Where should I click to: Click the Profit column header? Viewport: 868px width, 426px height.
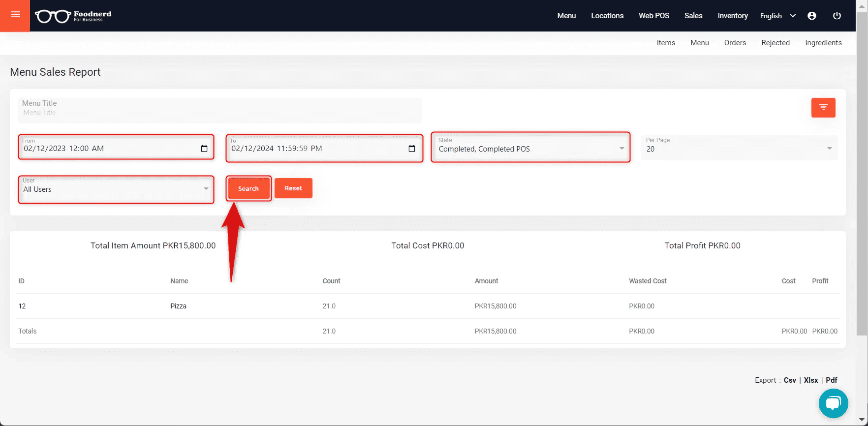(x=820, y=281)
